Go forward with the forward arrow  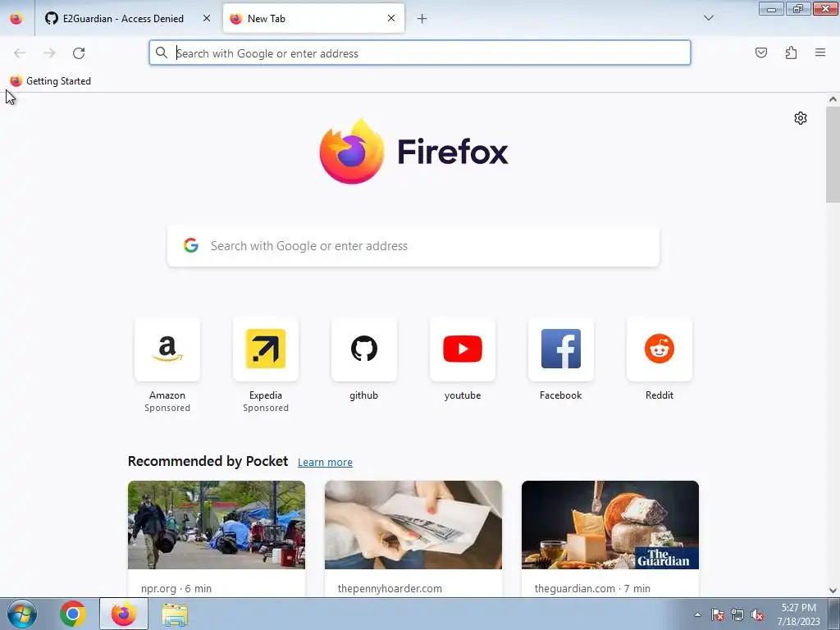coord(49,53)
